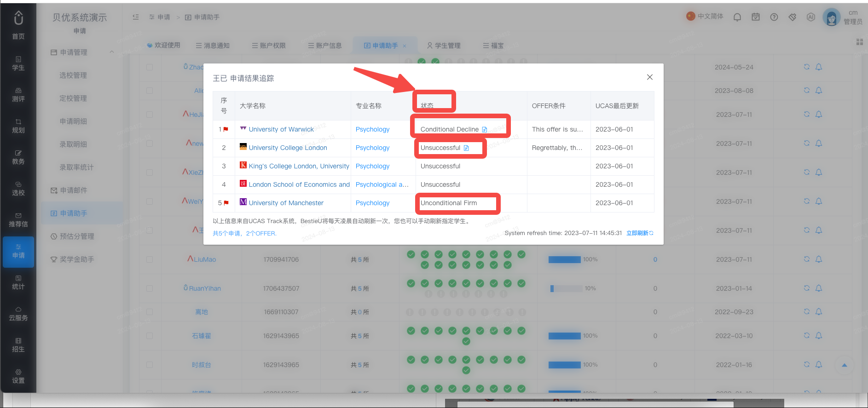The width and height of the screenshot is (868, 408).
Task: Open the notification bell in the top bar
Action: pyautogui.click(x=737, y=17)
